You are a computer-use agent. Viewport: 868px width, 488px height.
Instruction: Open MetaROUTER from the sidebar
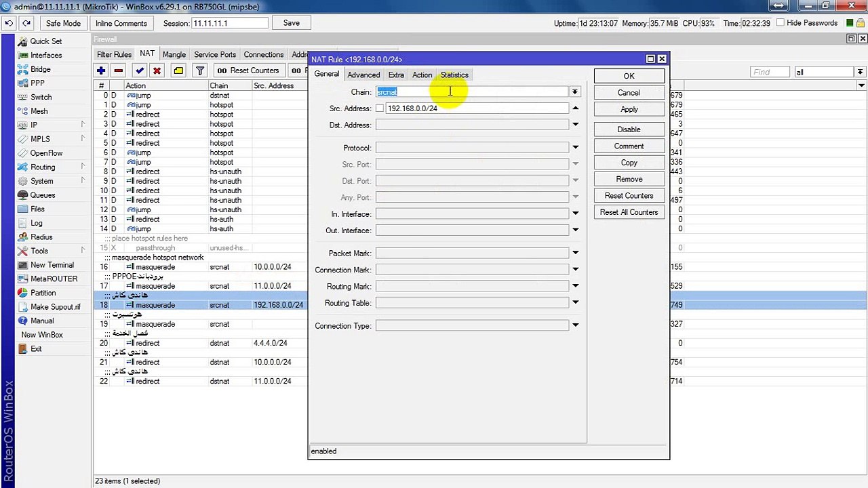(54, 279)
